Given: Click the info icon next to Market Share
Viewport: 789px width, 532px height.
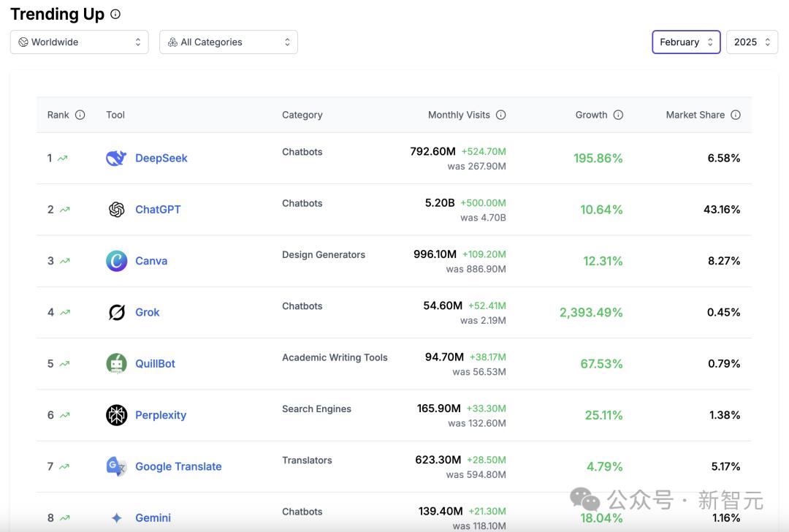Looking at the screenshot, I should click(x=736, y=115).
